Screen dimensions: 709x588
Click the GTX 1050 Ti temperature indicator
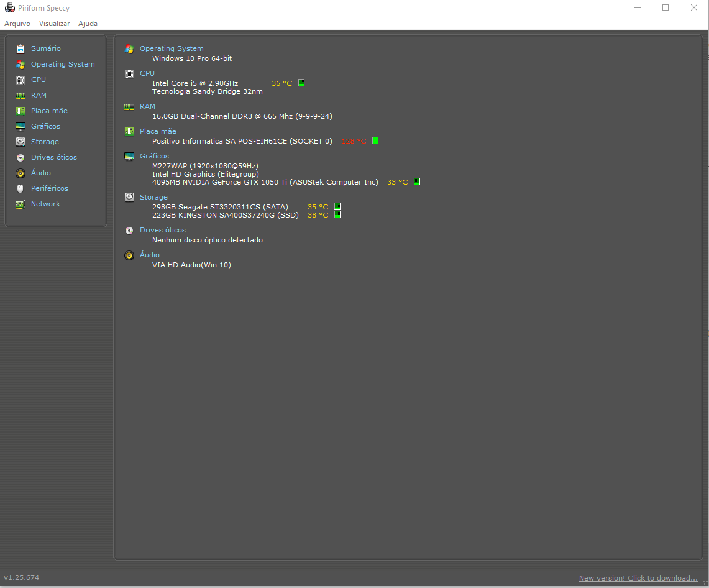[x=417, y=182]
